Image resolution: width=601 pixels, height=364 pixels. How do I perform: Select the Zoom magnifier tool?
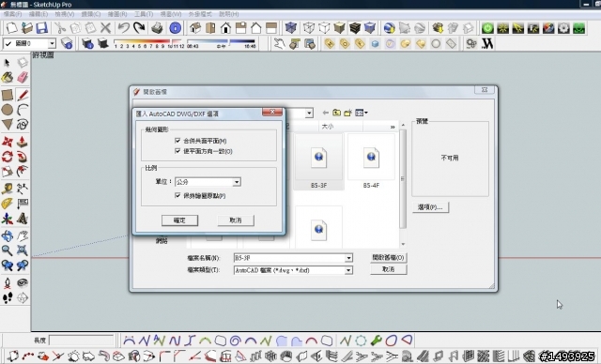pos(7,250)
